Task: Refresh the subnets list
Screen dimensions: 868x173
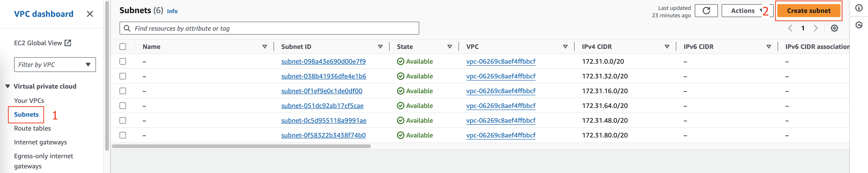Action: coord(706,11)
